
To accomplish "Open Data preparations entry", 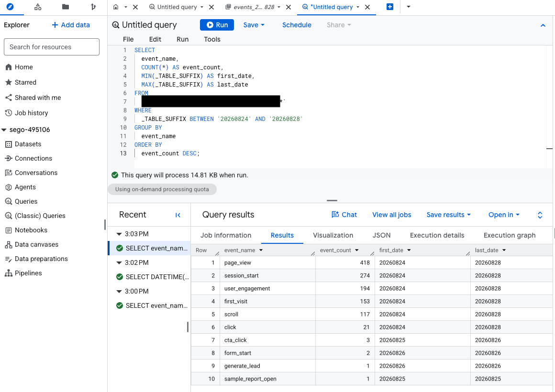I will [36, 259].
